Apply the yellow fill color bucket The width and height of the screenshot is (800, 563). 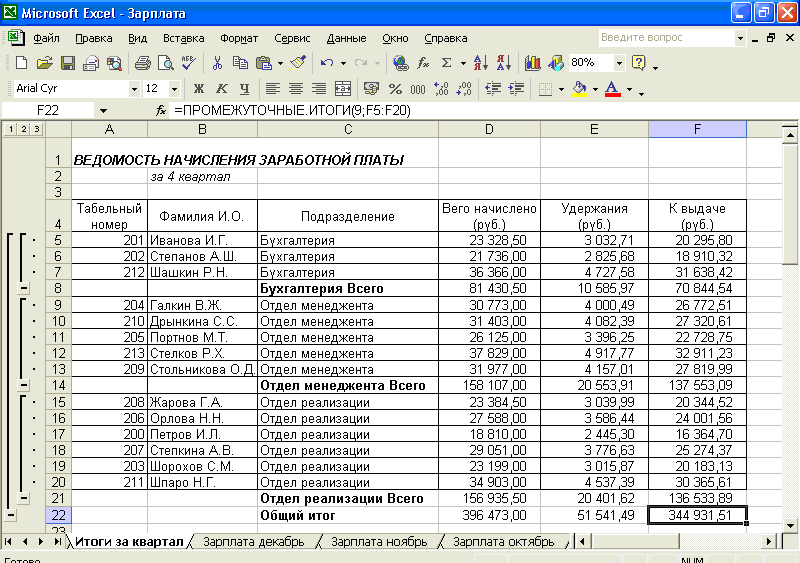(x=580, y=89)
